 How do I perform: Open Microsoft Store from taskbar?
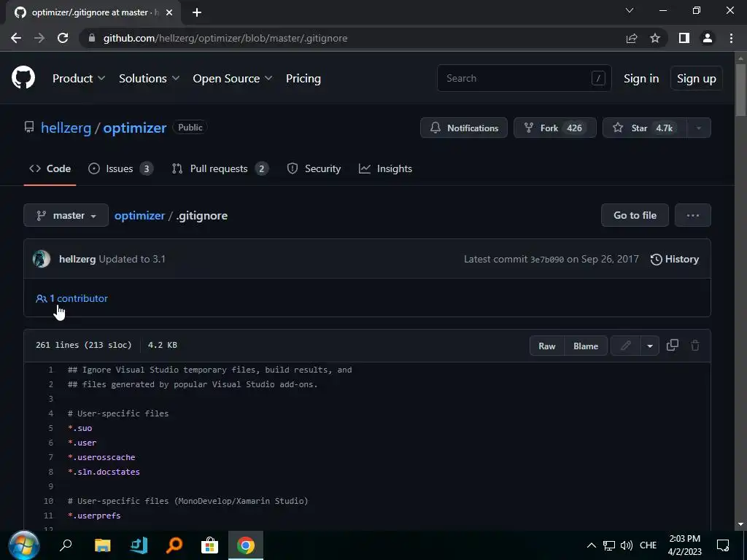(x=209, y=545)
